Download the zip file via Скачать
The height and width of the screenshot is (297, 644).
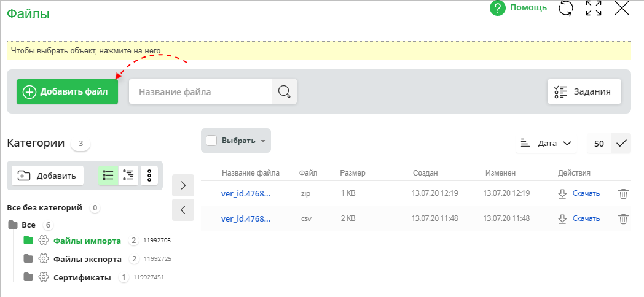[x=586, y=194]
